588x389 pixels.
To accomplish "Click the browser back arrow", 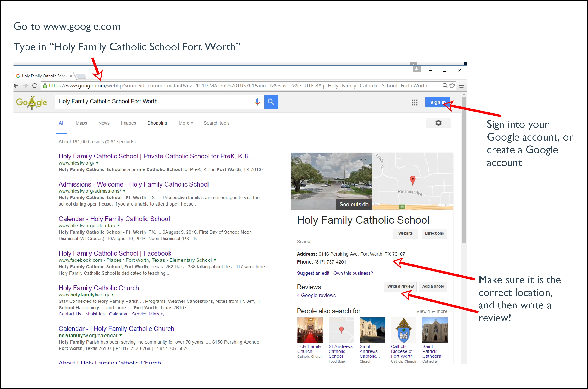I will tap(16, 86).
